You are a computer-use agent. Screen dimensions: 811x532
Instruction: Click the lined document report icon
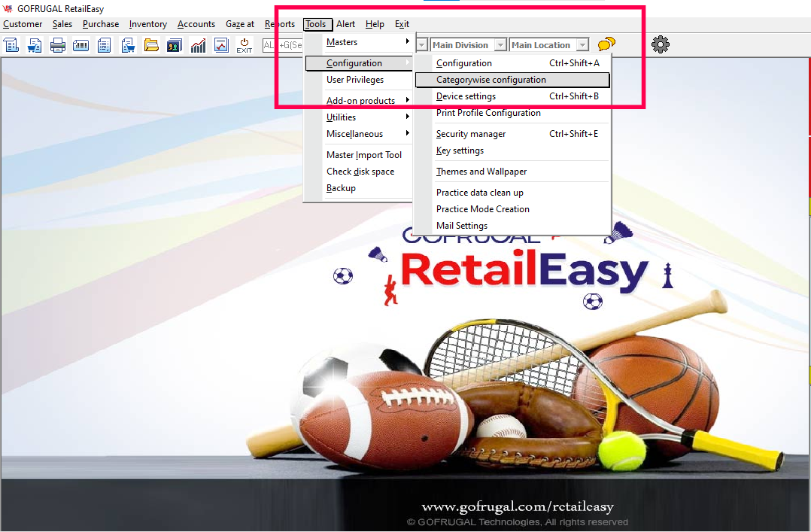[104, 45]
